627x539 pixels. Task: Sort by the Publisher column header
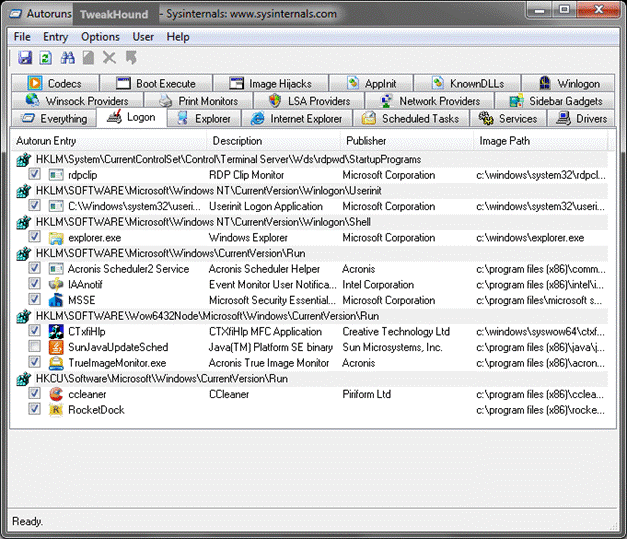(407, 141)
